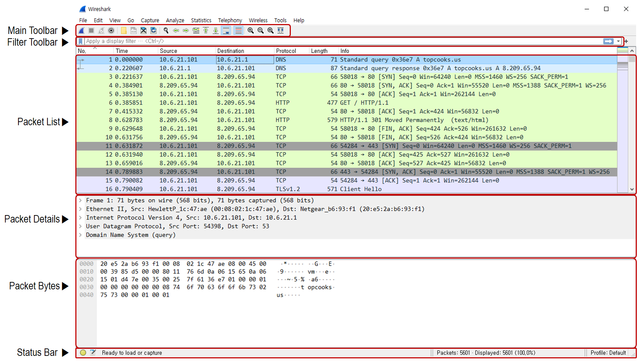The height and width of the screenshot is (364, 640).
Task: Save this capture file
Action: coord(133,31)
